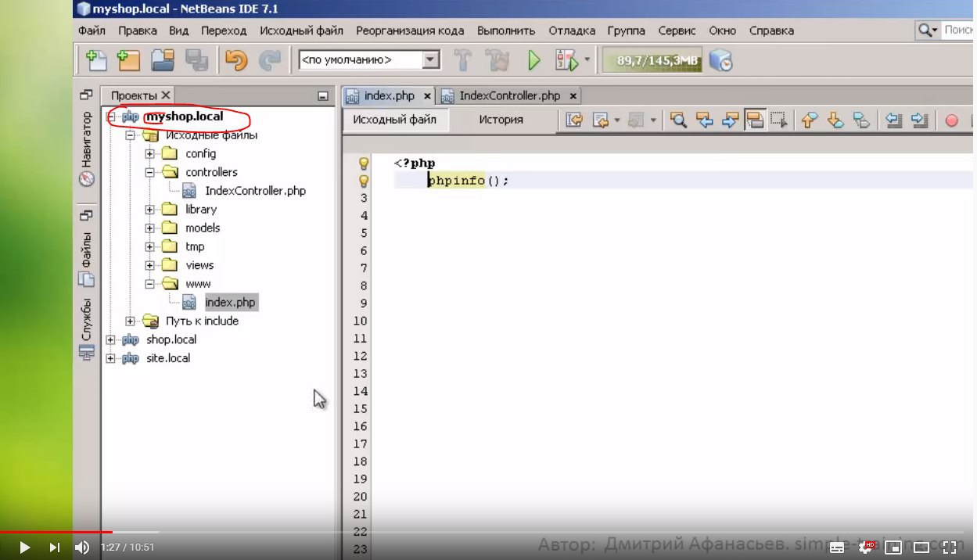
Task: Click Find Next Occurrence icon
Action: [x=730, y=120]
